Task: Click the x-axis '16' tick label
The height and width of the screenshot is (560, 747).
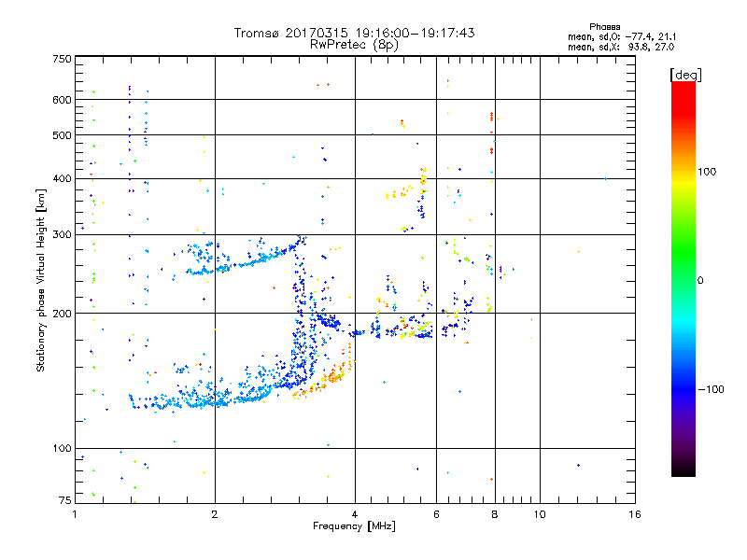Action: click(635, 514)
